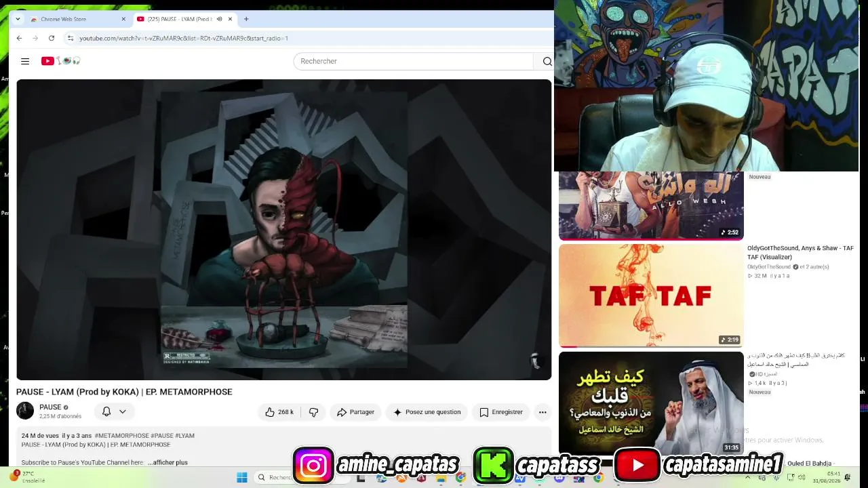The height and width of the screenshot is (488, 868).
Task: Select the 24 M de vues text
Action: tap(40, 436)
